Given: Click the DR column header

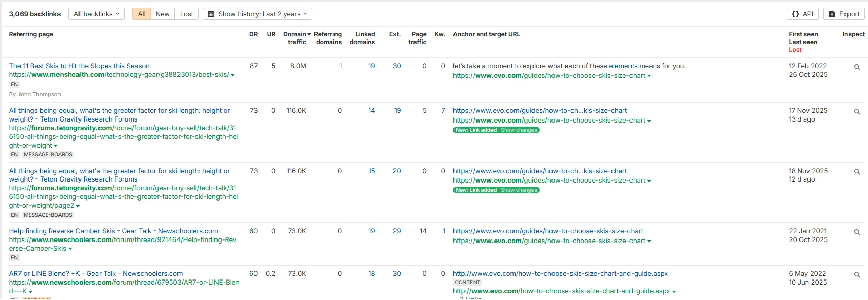Looking at the screenshot, I should [253, 34].
